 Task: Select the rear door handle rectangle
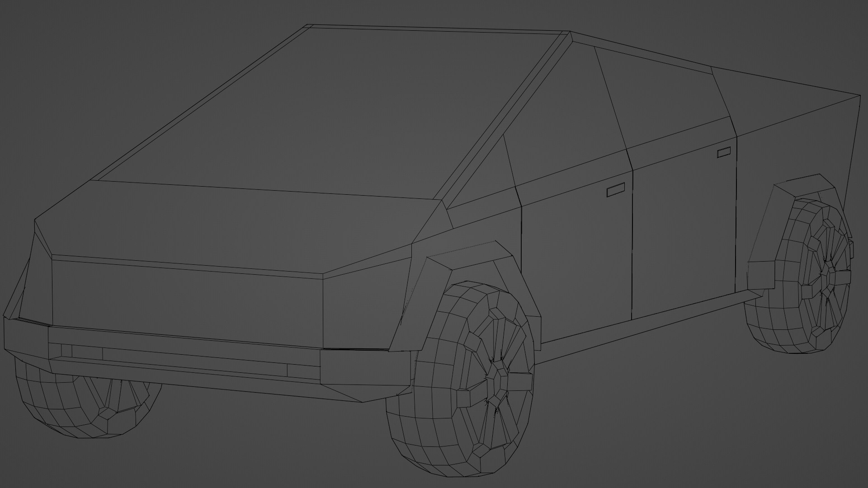pyautogui.click(x=724, y=152)
